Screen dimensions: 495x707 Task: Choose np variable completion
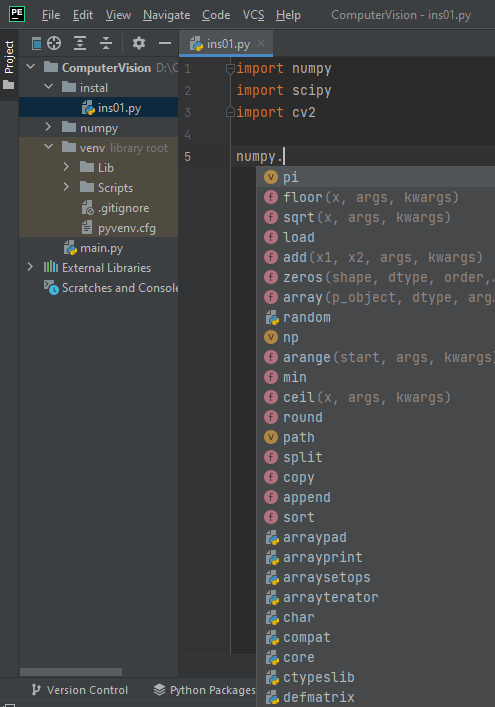tap(376, 337)
